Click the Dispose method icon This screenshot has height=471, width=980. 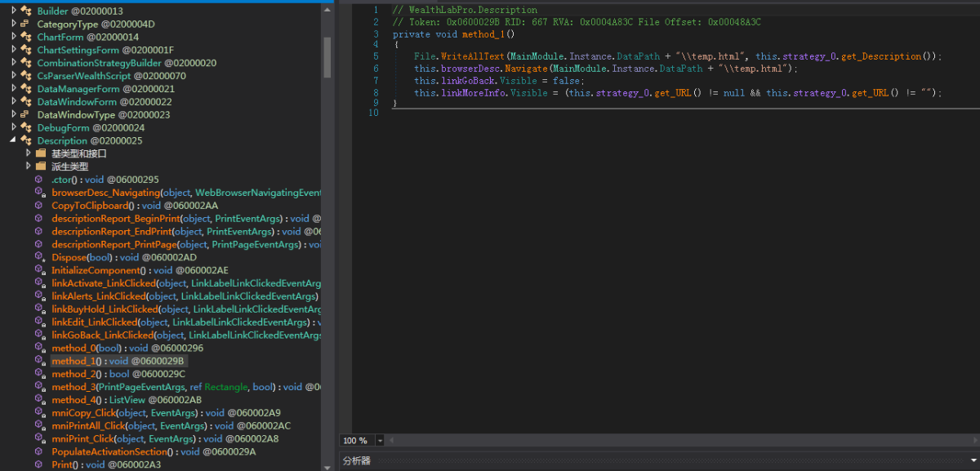39,257
